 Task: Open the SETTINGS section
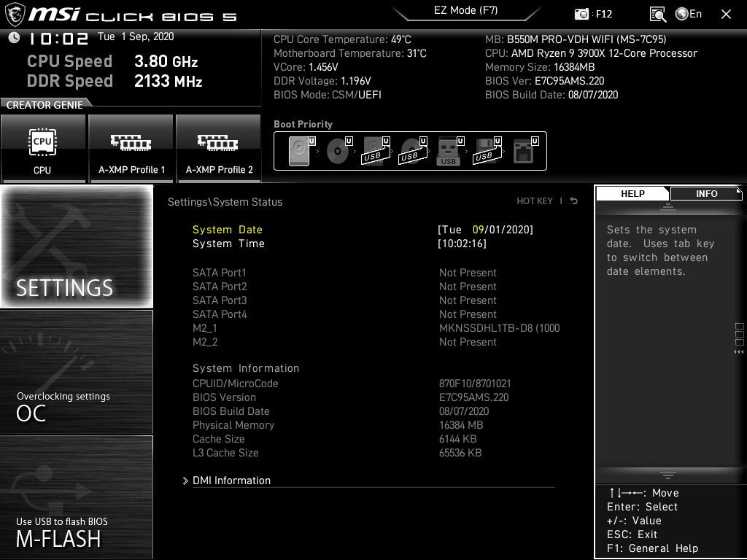pos(77,246)
